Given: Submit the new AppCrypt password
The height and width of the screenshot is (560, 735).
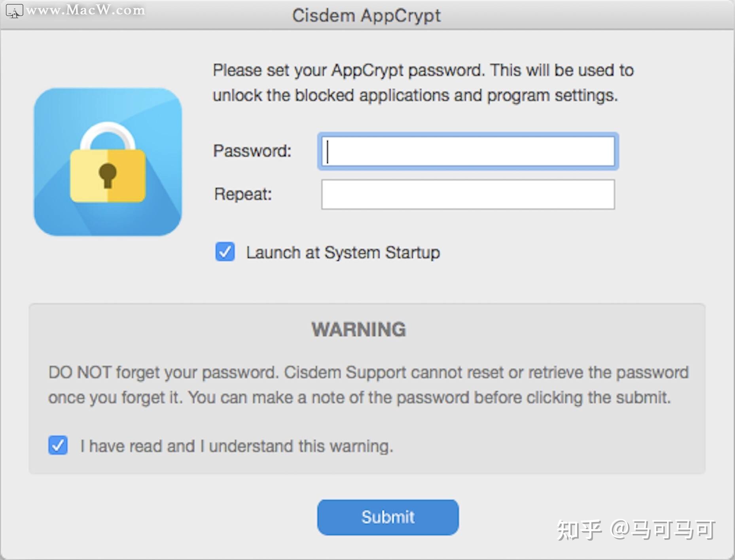Looking at the screenshot, I should [x=388, y=517].
